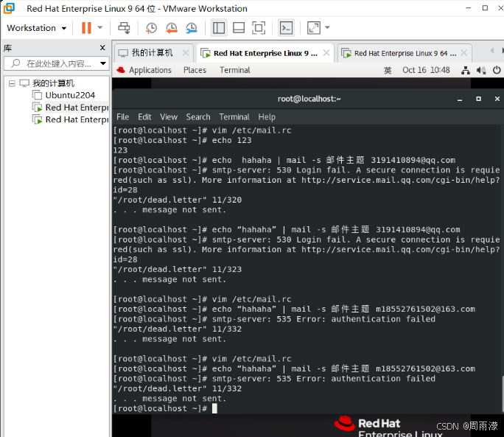Revert the VM to its last snapshot
504x437 pixels.
coord(172,28)
